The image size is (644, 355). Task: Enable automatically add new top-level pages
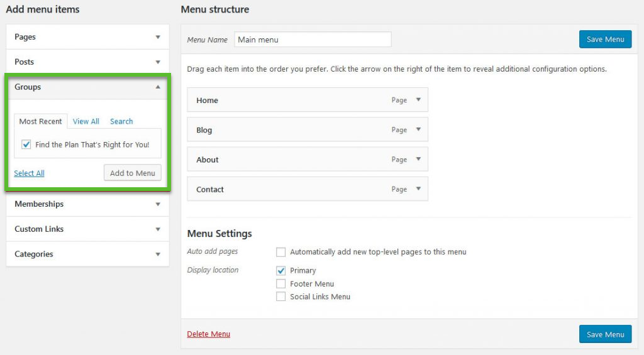pos(281,252)
